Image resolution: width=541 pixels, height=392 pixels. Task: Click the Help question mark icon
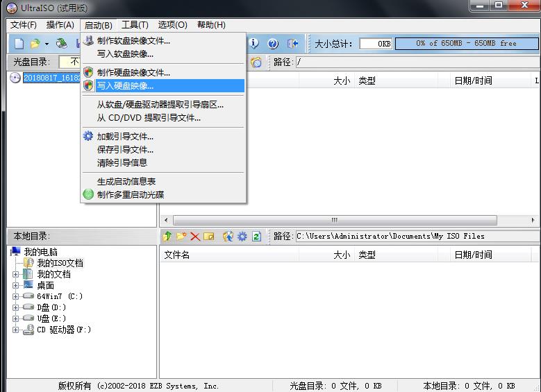(273, 44)
